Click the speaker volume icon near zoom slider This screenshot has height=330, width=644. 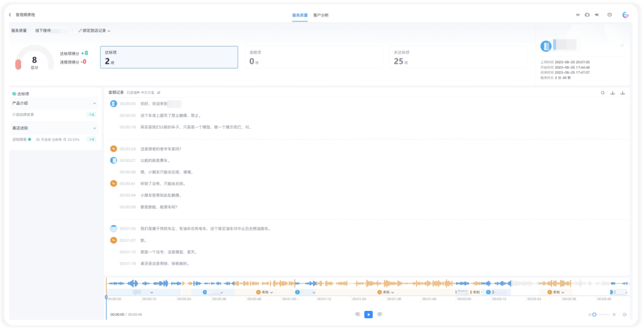point(625,315)
